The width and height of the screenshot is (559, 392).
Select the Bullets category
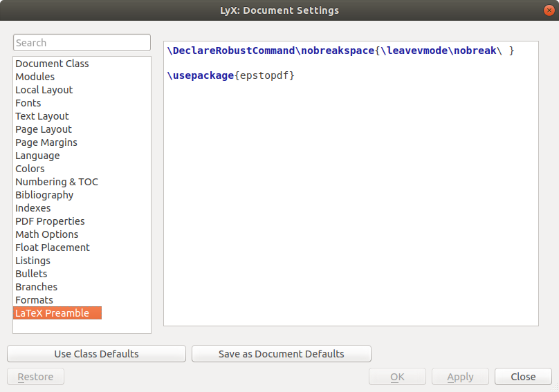[x=31, y=274]
